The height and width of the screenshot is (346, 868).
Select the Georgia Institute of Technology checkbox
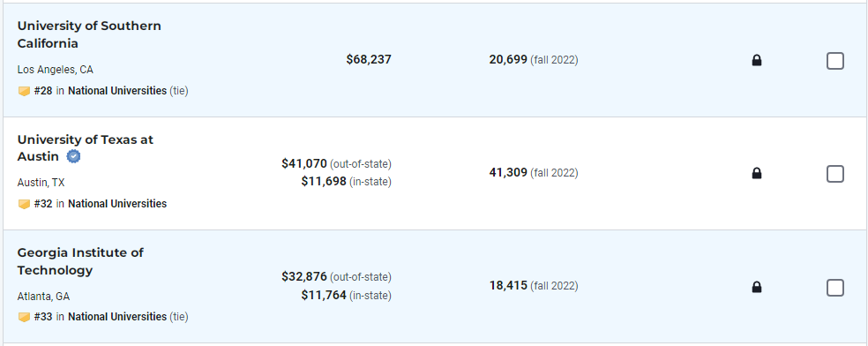pyautogui.click(x=834, y=288)
